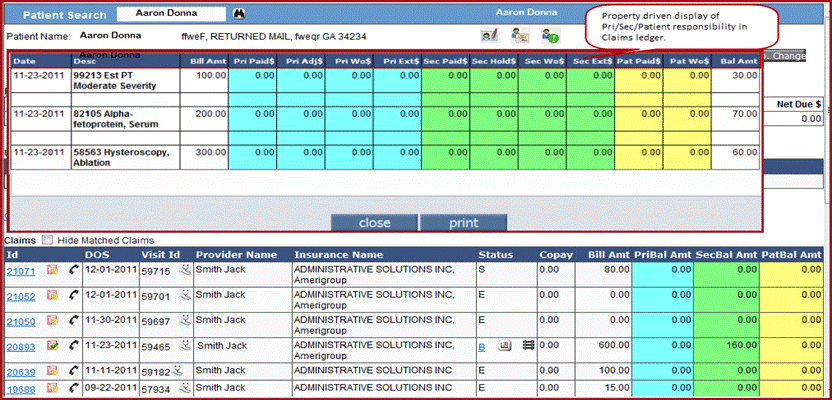Select the 82105 Alpha-fetoprotein, Serum row

pos(385,119)
